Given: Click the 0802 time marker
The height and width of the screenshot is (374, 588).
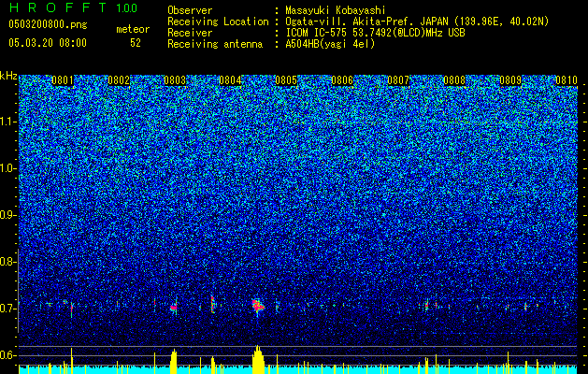Looking at the screenshot, I should click(119, 80).
